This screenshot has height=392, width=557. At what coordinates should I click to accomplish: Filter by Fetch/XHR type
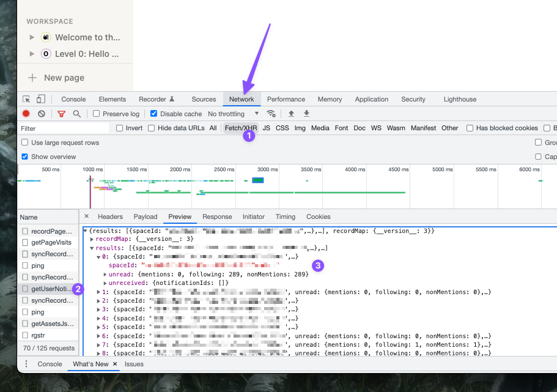point(241,128)
